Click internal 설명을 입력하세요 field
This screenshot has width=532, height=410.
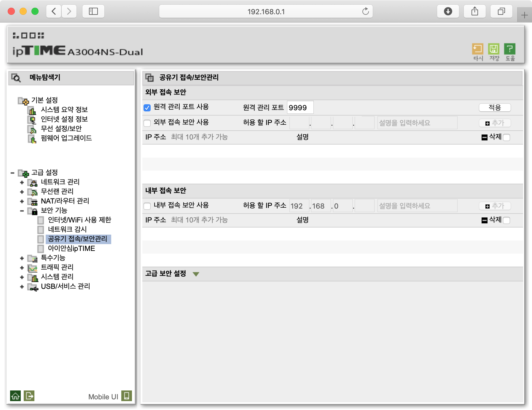[x=417, y=206]
